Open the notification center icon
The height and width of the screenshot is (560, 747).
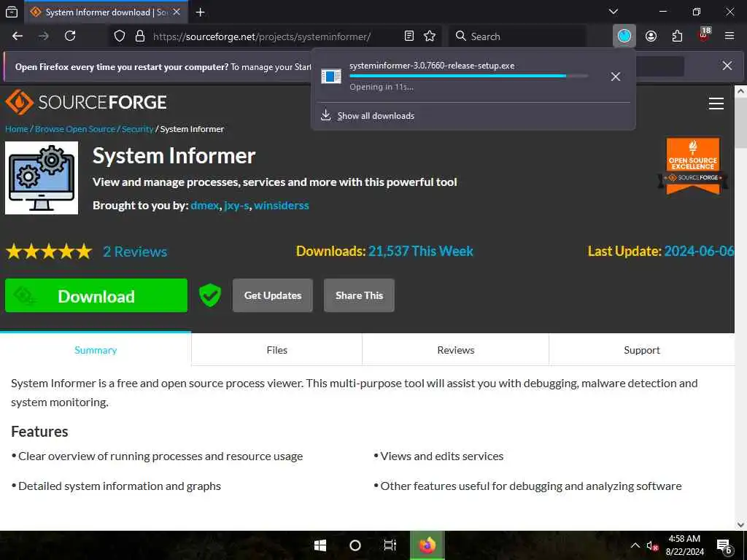(x=724, y=546)
